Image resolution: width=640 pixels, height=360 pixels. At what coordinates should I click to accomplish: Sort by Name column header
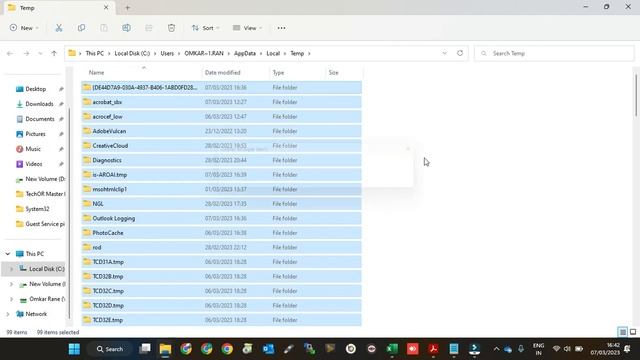pyautogui.click(x=96, y=73)
